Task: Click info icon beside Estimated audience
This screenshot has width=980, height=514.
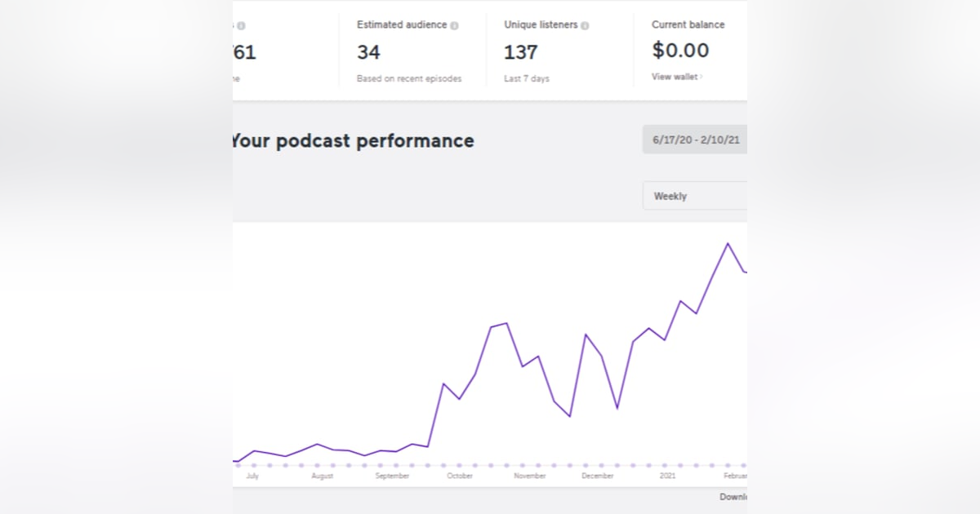Action: 455,25
